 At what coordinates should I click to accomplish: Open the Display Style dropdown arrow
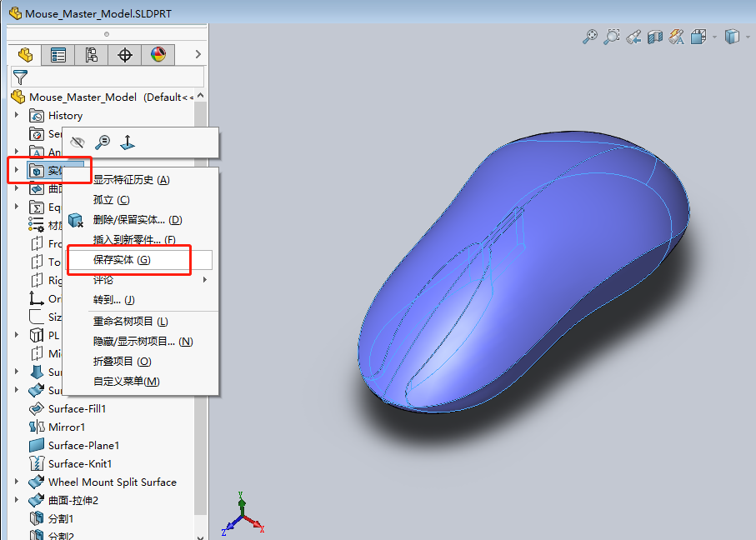748,37
